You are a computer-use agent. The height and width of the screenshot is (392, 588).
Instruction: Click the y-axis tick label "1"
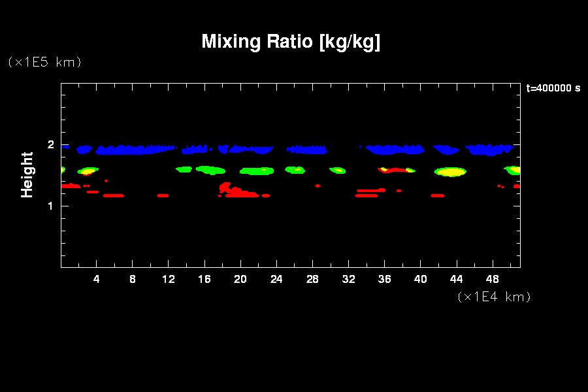pyautogui.click(x=51, y=206)
